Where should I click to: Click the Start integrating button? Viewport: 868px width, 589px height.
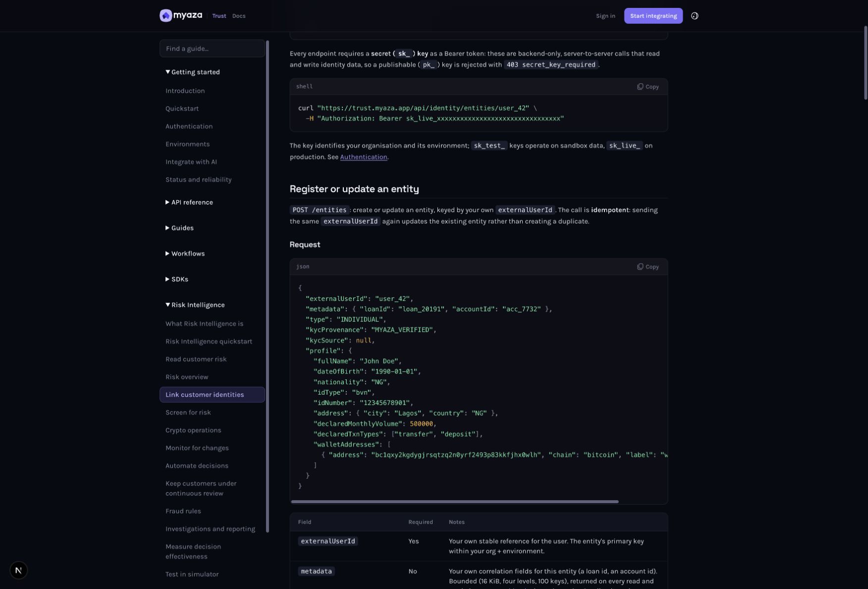pos(653,16)
